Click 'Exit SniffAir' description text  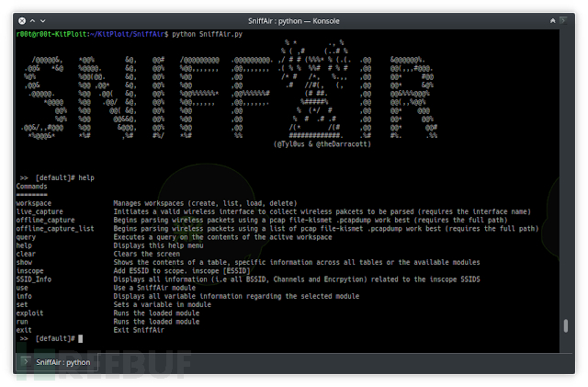139,330
